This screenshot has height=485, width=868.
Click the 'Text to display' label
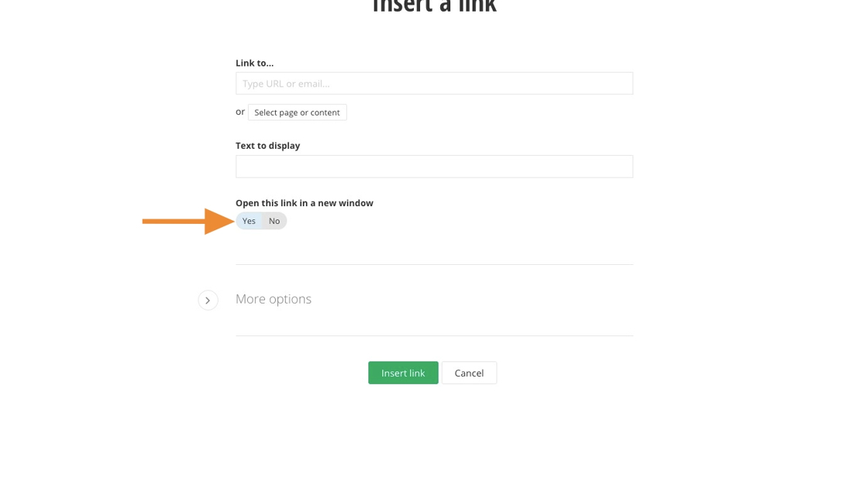point(267,146)
